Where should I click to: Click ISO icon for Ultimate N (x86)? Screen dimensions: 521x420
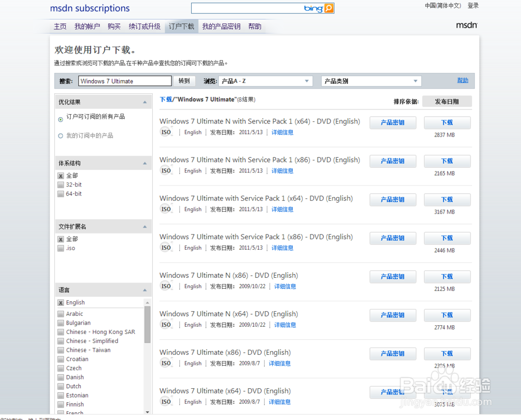(x=166, y=286)
